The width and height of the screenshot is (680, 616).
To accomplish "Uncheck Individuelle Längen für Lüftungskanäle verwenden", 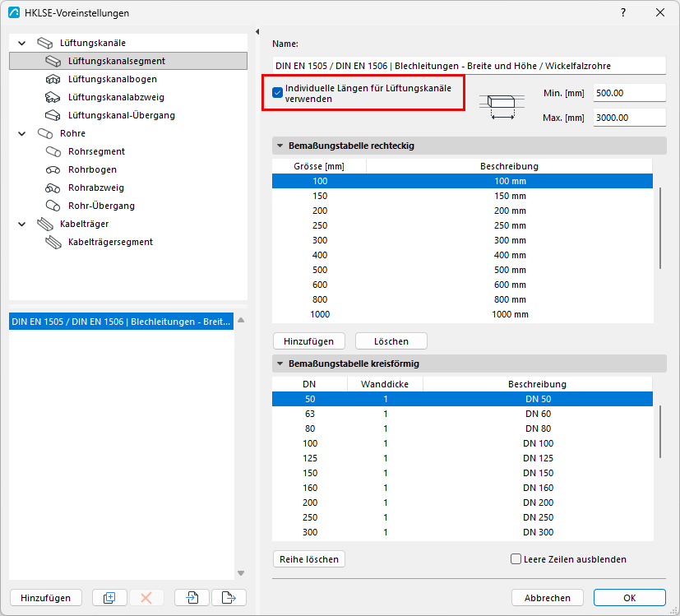I will coord(278,93).
